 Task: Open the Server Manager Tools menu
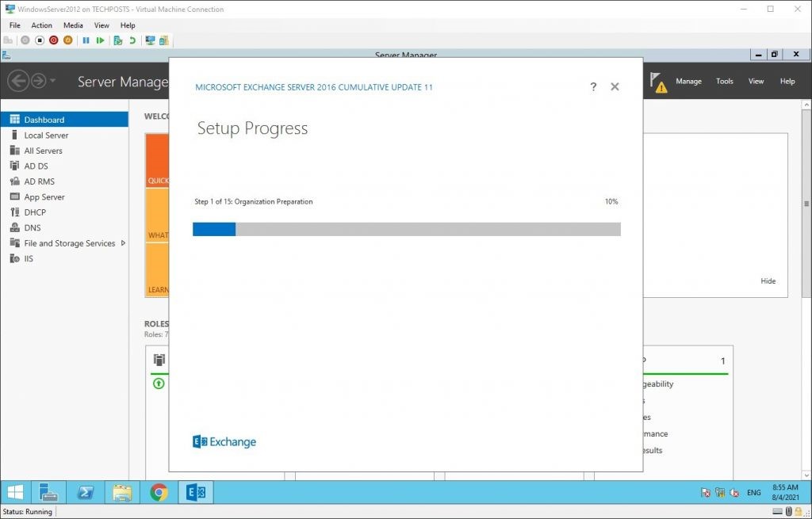point(725,82)
